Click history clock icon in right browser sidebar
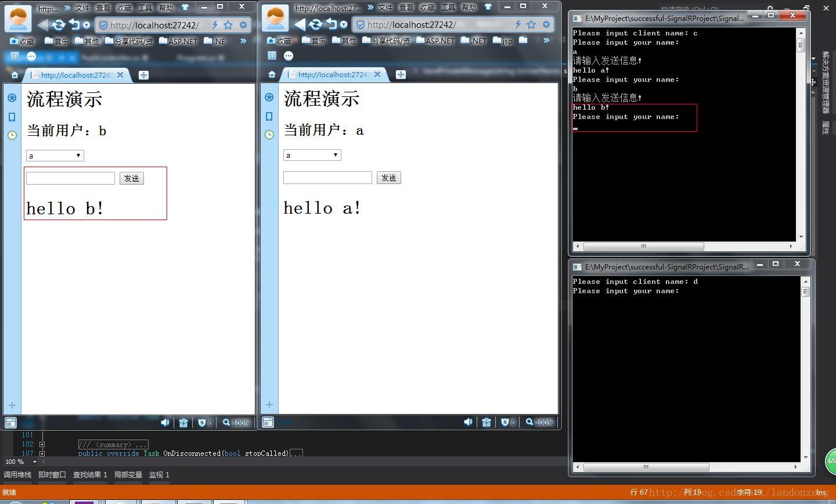The width and height of the screenshot is (836, 504). pyautogui.click(x=269, y=135)
